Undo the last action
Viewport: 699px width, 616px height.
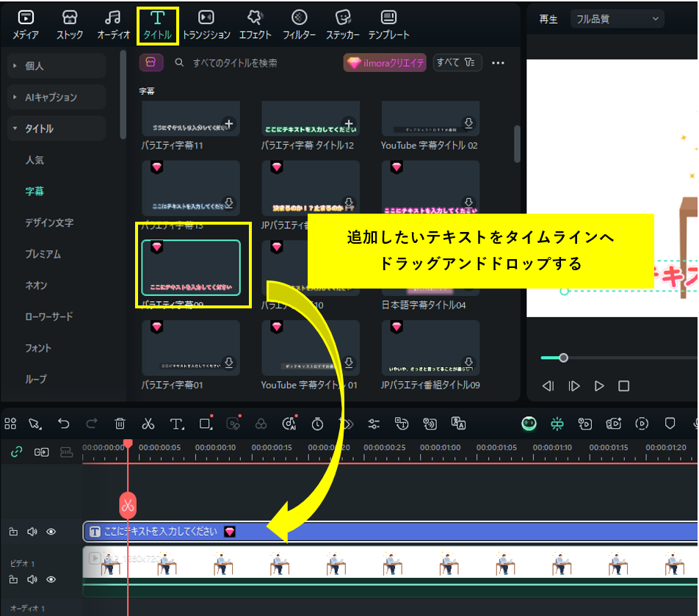[65, 424]
